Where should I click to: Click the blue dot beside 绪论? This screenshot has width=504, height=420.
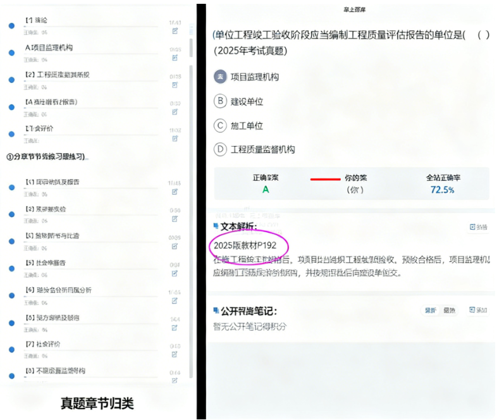(x=11, y=26)
